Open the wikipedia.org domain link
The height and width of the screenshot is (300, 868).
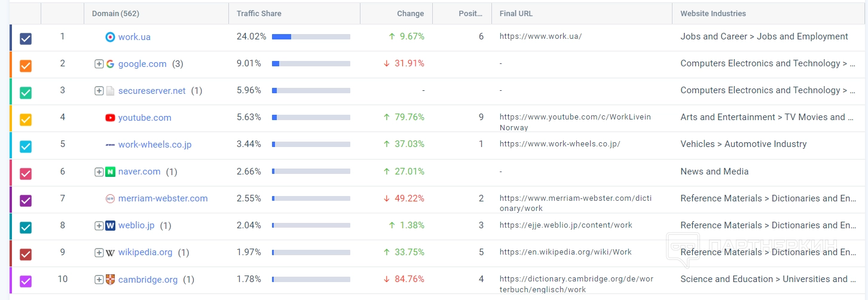(145, 252)
